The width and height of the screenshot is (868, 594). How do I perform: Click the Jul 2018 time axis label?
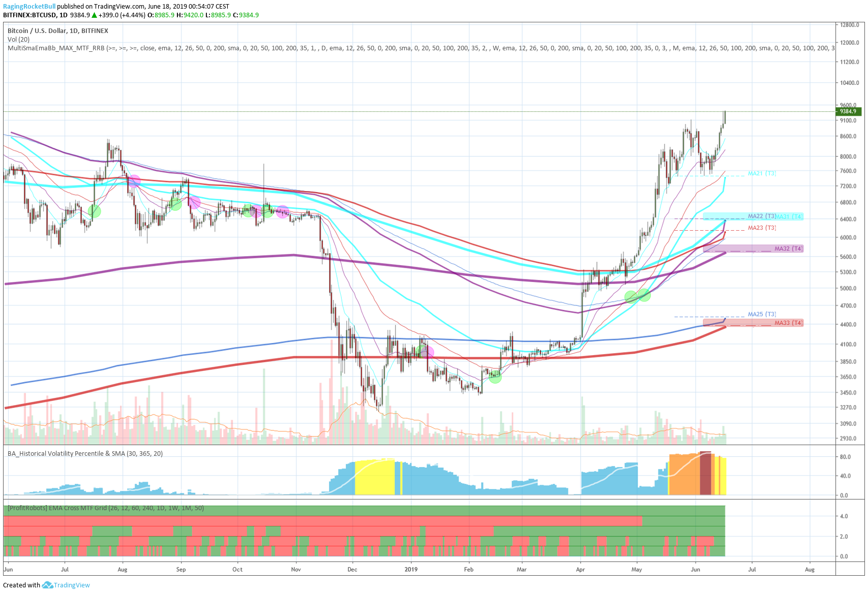[x=65, y=570]
